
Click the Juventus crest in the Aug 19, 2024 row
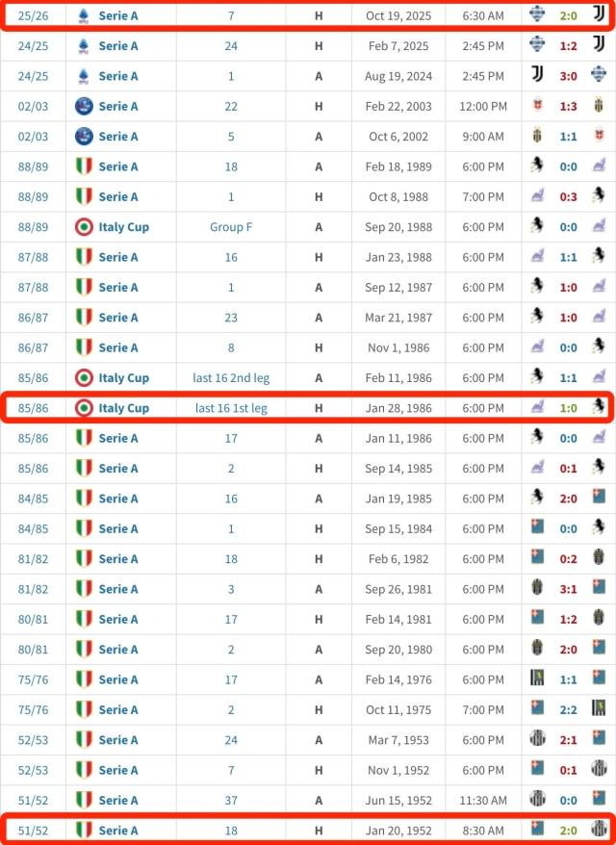click(x=537, y=76)
